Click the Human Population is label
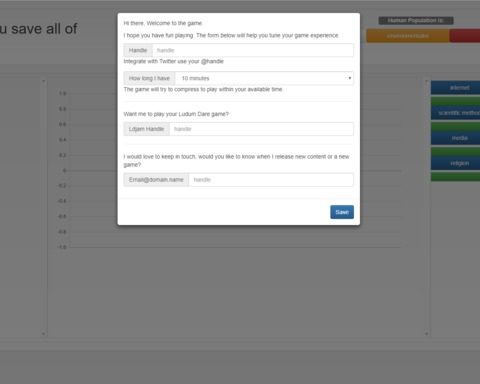The image size is (480, 384). (x=416, y=21)
